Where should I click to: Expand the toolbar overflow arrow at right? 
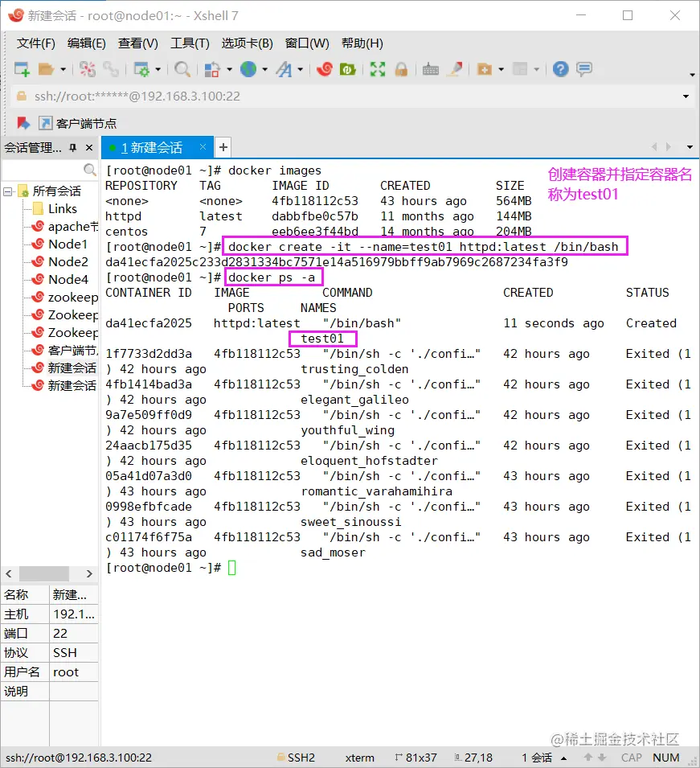point(692,75)
